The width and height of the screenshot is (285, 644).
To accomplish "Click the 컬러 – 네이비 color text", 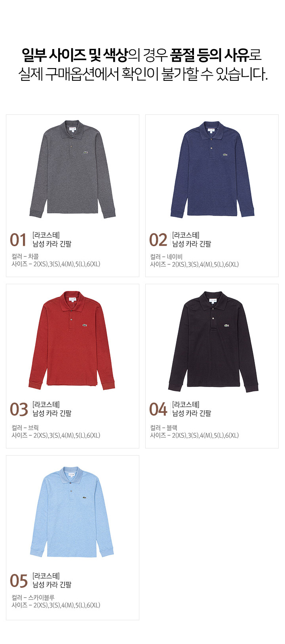I will pyautogui.click(x=166, y=256).
